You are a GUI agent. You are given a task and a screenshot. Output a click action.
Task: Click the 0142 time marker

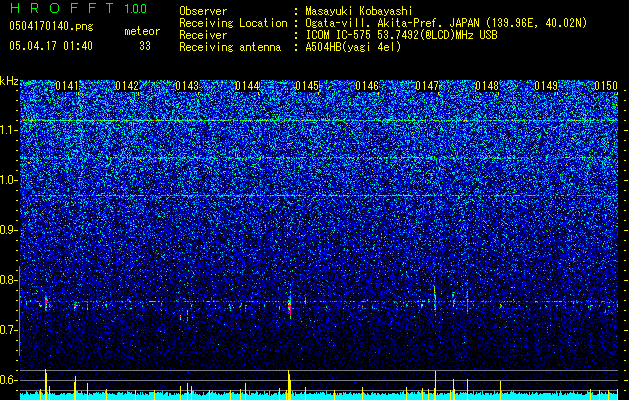pos(127,86)
